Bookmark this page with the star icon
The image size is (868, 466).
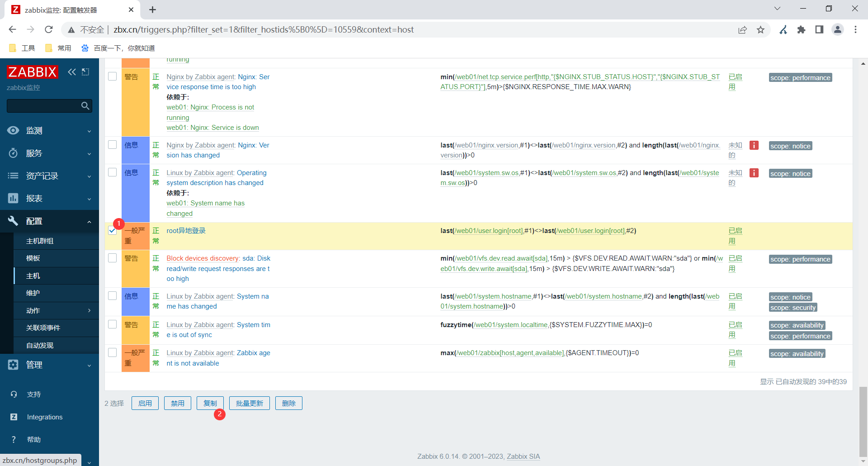[761, 29]
